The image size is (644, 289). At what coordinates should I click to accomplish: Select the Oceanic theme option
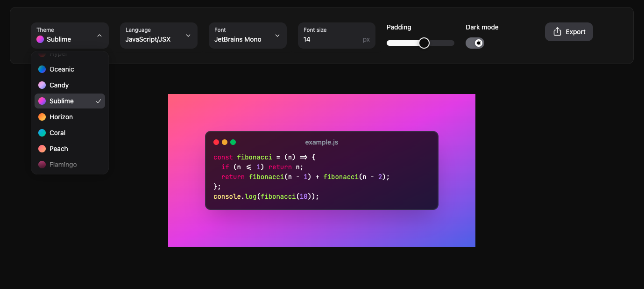tap(70, 69)
